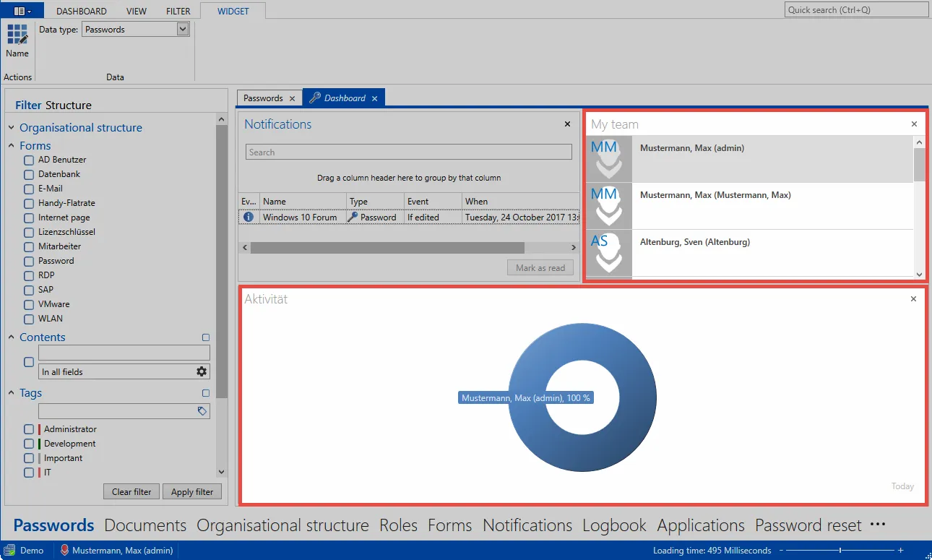Image resolution: width=932 pixels, height=560 pixels.
Task: Open the Data type dropdown
Action: click(183, 29)
